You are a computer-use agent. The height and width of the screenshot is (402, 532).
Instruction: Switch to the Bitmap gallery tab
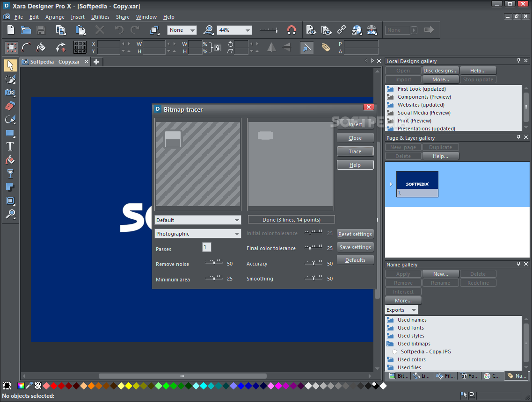point(399,375)
